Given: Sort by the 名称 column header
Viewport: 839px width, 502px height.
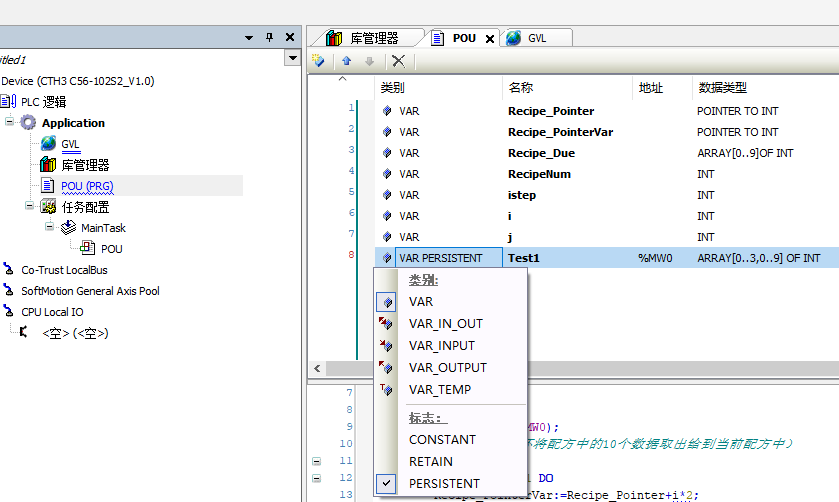Looking at the screenshot, I should [567, 87].
